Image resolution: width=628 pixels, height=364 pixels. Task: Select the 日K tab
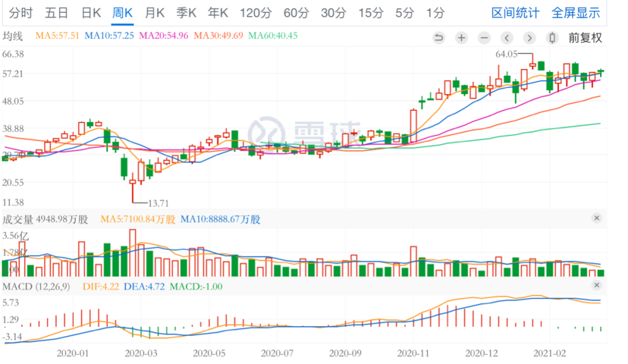(x=91, y=13)
